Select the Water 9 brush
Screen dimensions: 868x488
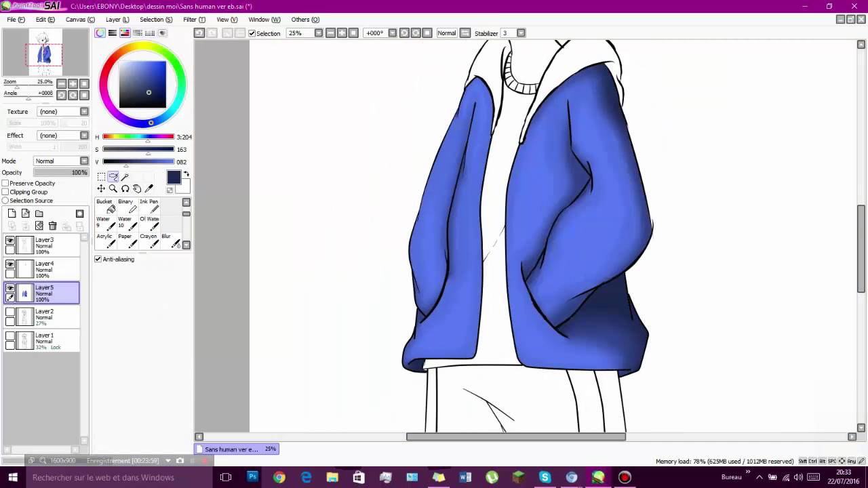(105, 224)
